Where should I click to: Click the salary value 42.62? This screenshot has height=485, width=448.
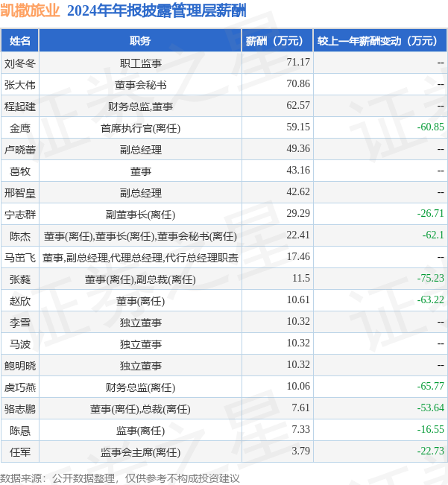point(298,191)
